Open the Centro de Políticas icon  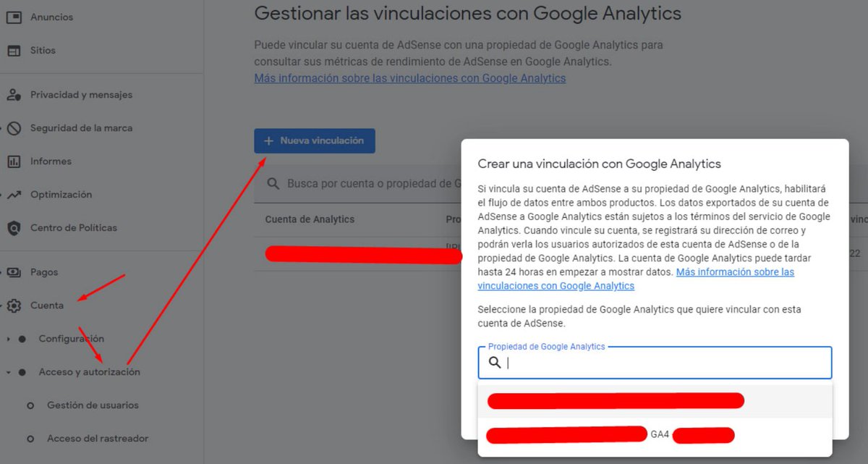click(13, 227)
